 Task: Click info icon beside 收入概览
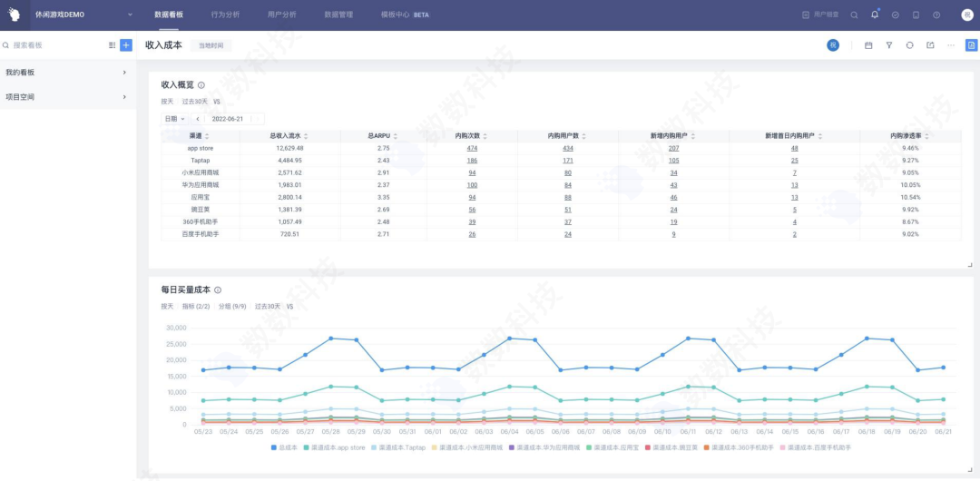[x=201, y=85]
